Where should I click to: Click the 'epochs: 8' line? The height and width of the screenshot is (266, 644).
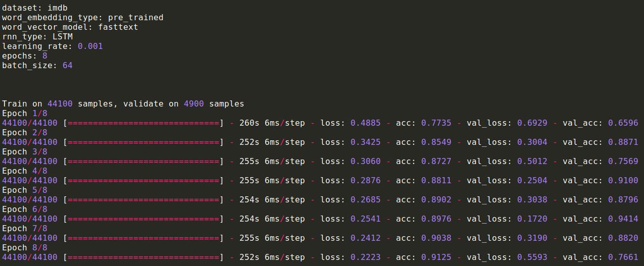25,56
